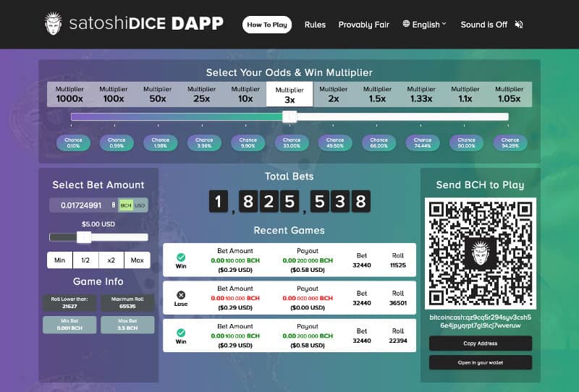The height and width of the screenshot is (392, 579).
Task: Choose the Chance 9.90% pill
Action: coord(248,143)
